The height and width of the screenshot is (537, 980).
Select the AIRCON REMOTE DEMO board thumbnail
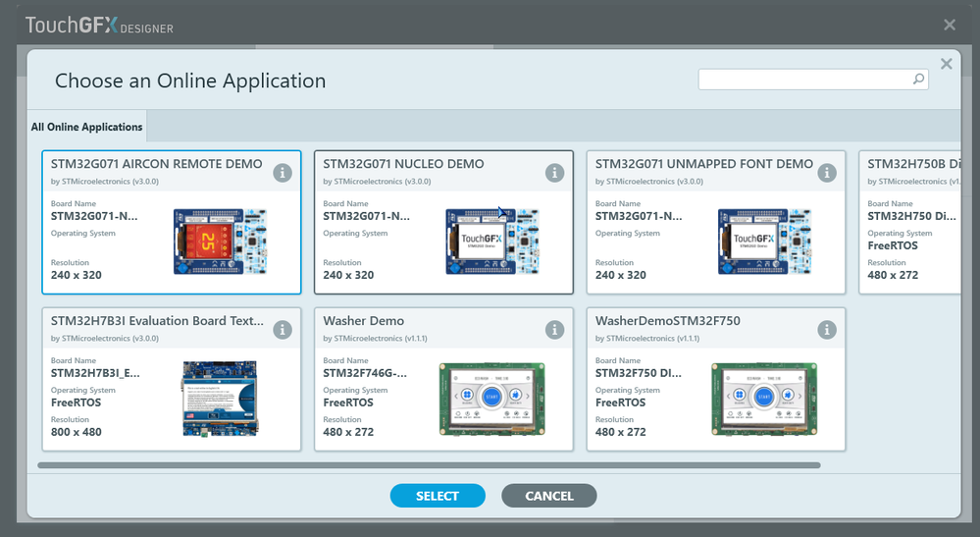tap(220, 242)
